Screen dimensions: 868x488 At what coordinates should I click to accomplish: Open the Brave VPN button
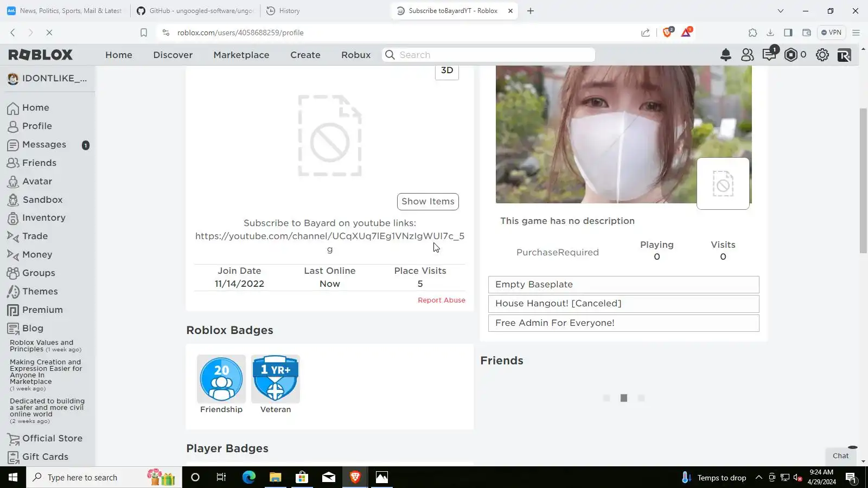pyautogui.click(x=831, y=33)
